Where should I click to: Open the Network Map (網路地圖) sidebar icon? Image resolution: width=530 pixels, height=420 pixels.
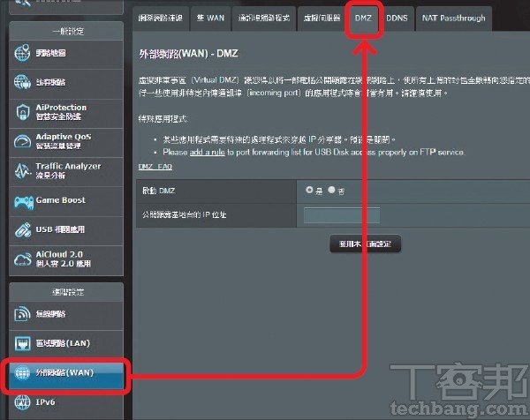point(23,52)
